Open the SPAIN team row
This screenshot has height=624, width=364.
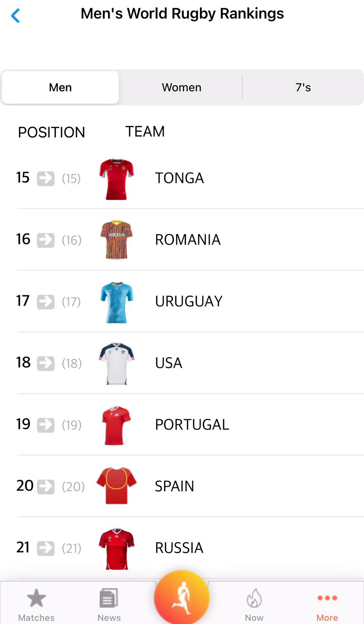(174, 486)
